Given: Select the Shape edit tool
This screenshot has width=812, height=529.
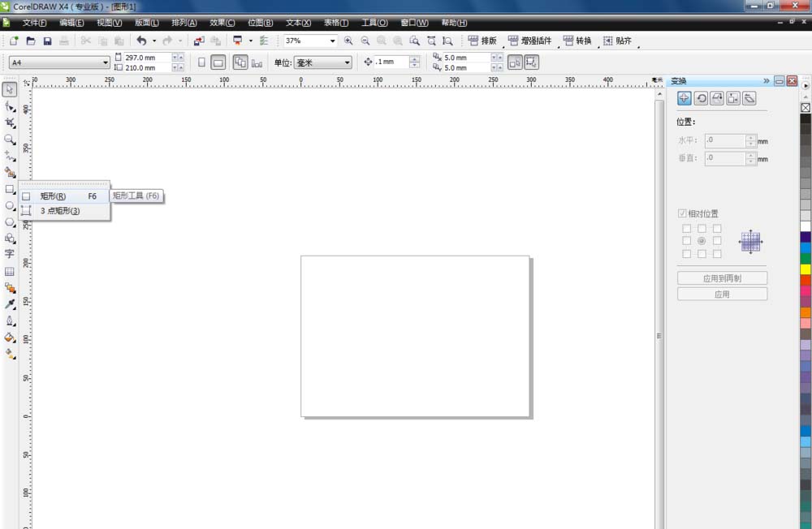Looking at the screenshot, I should pos(9,106).
